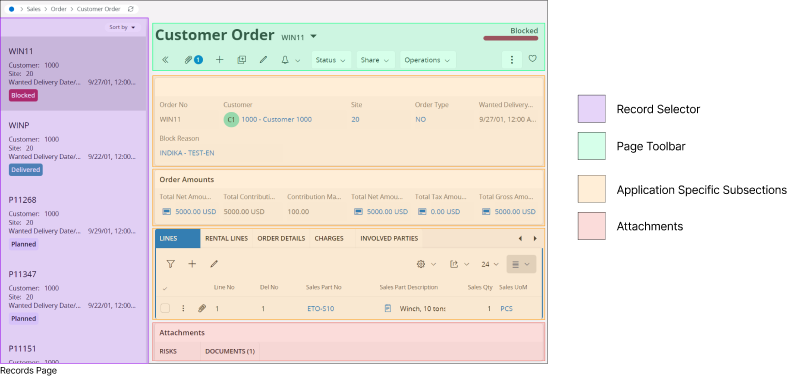Select the P11347 record in the list
This screenshot has width=788, height=378.
point(74,297)
